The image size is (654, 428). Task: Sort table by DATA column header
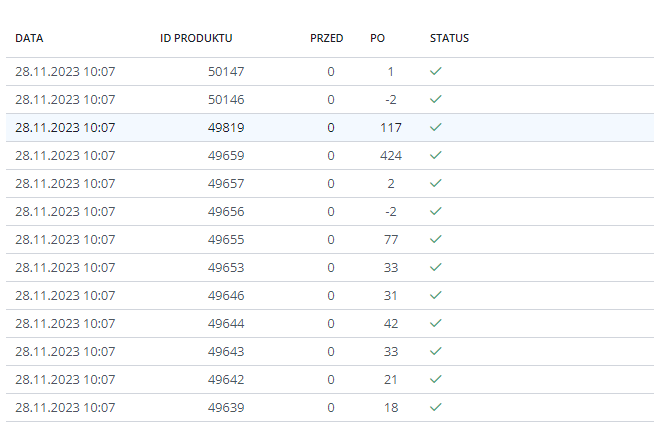29,38
